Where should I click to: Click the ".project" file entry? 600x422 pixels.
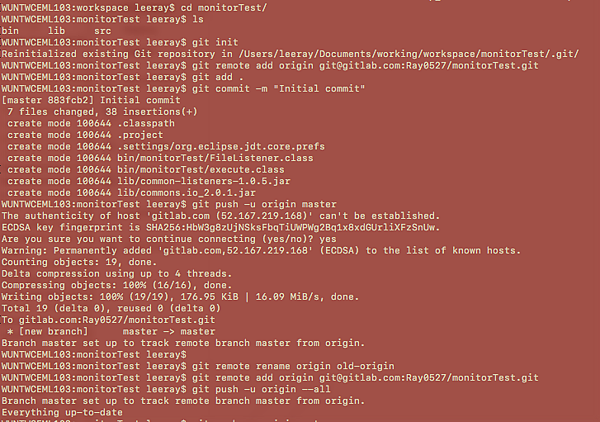[138, 135]
